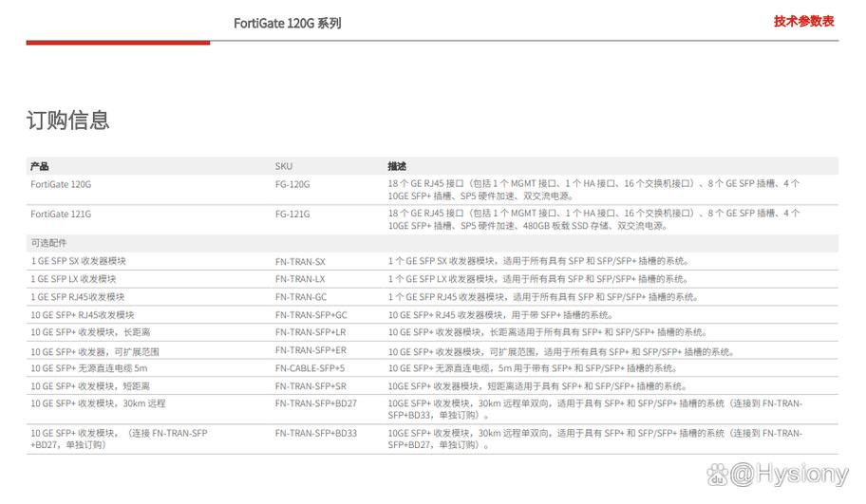Viewport: 866px width, 504px height.
Task: Click the '描述' column header
Action: [397, 166]
